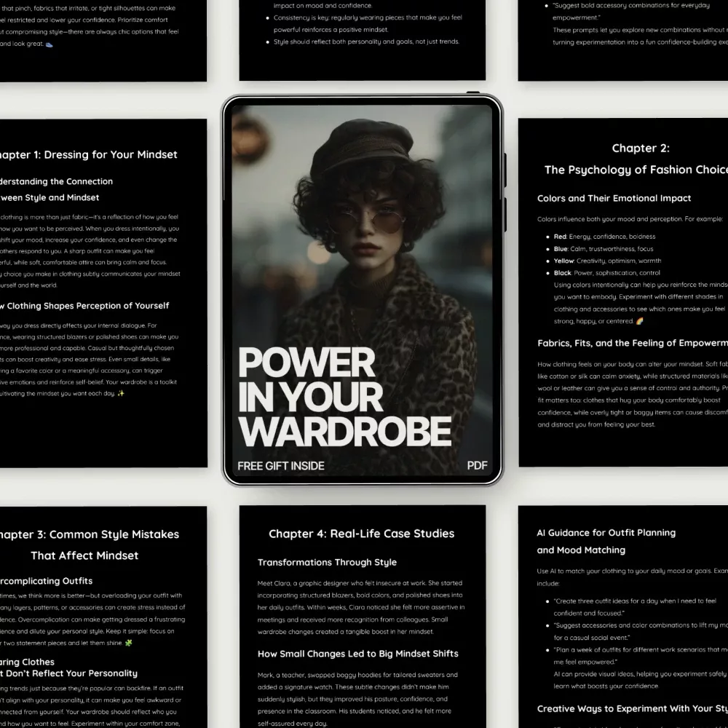This screenshot has width=728, height=728.
Task: Select the Blue color bullet item
Action: (x=604, y=249)
